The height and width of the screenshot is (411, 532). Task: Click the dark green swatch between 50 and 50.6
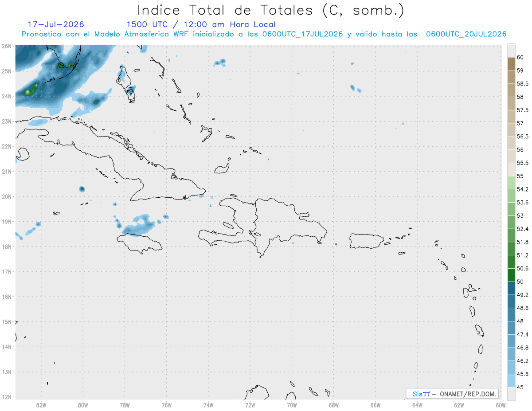click(x=511, y=275)
